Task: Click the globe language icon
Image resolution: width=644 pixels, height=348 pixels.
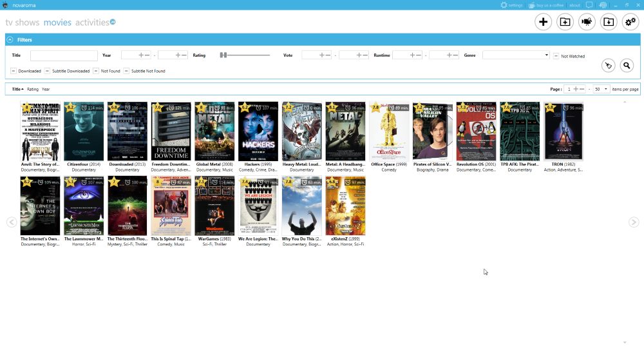Action: 603,5
